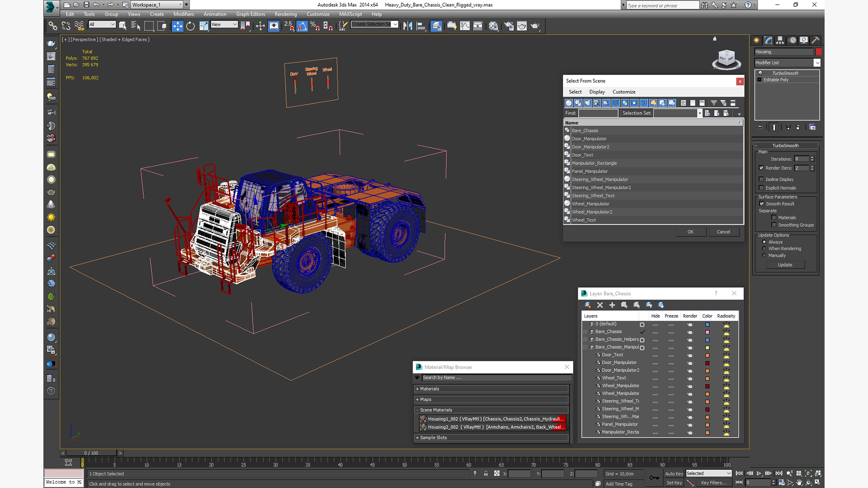
Task: Open Curve Editor from main toolbar
Action: 465,26
